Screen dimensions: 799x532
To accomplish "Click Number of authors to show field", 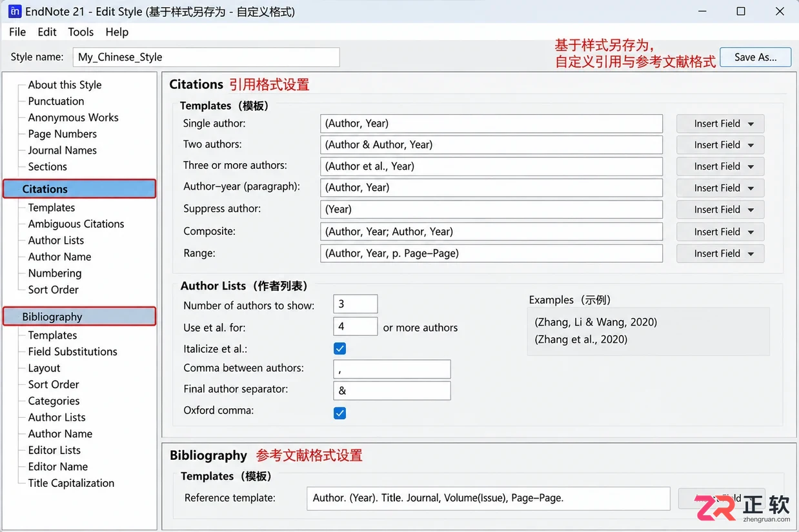I will pos(356,304).
